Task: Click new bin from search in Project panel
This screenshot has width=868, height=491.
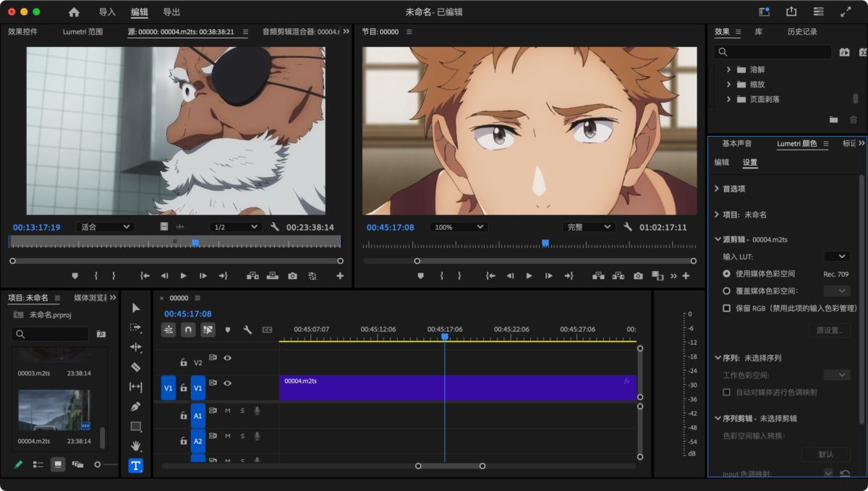Action: pos(101,334)
